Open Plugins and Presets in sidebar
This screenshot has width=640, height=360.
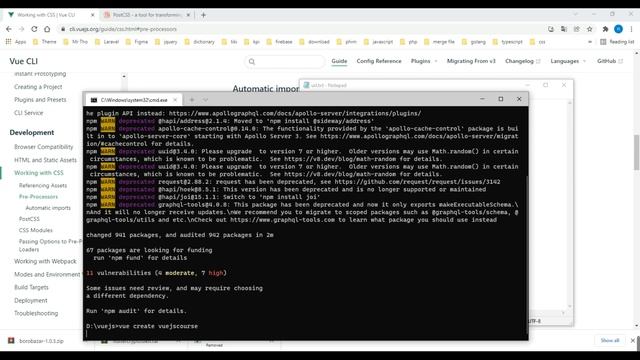coord(40,100)
